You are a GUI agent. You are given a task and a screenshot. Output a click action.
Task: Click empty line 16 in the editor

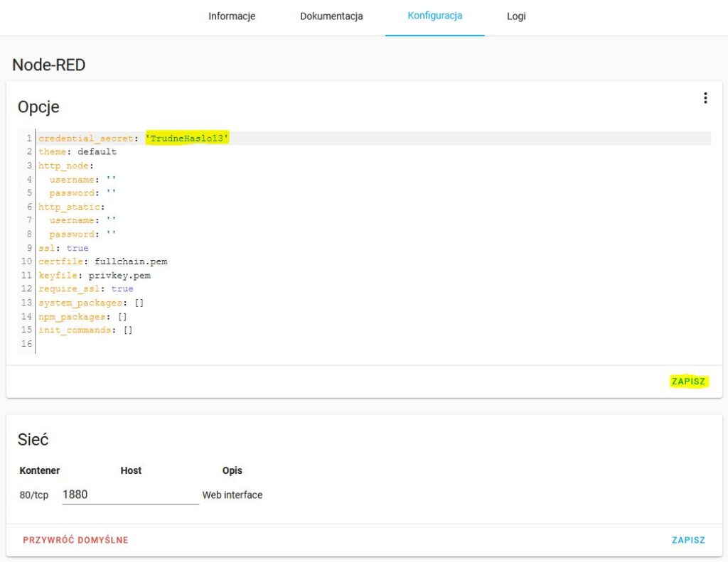(x=71, y=343)
